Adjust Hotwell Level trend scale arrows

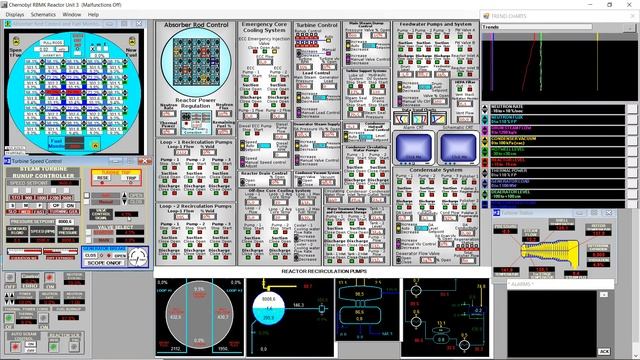click(485, 151)
